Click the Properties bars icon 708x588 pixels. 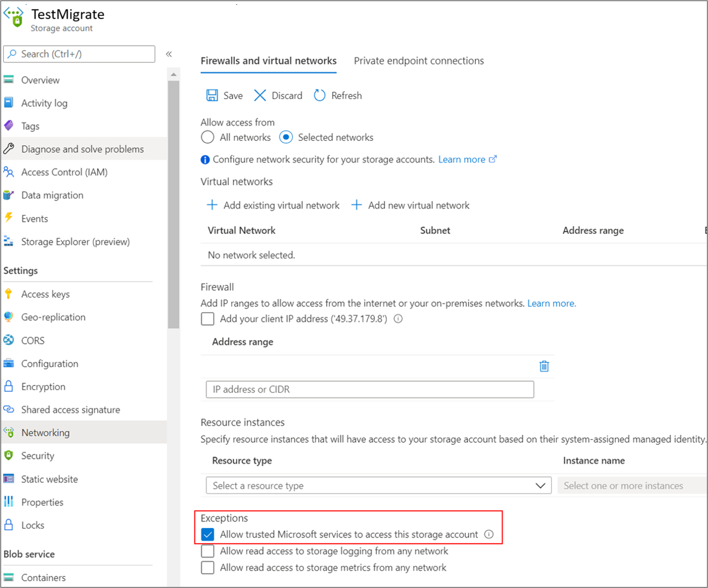(9, 502)
